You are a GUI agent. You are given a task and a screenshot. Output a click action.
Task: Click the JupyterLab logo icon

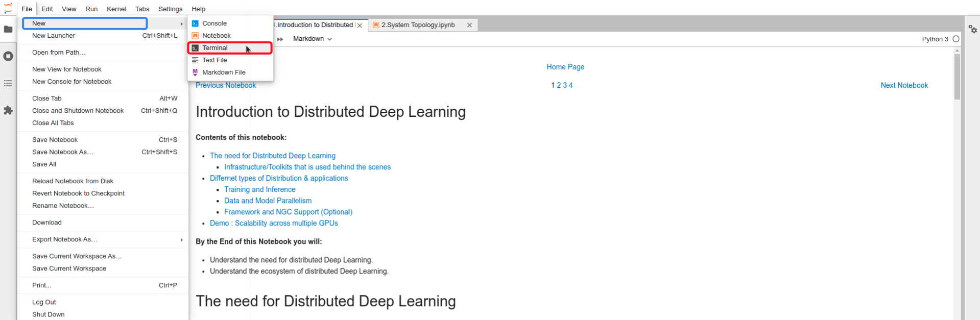click(x=8, y=9)
